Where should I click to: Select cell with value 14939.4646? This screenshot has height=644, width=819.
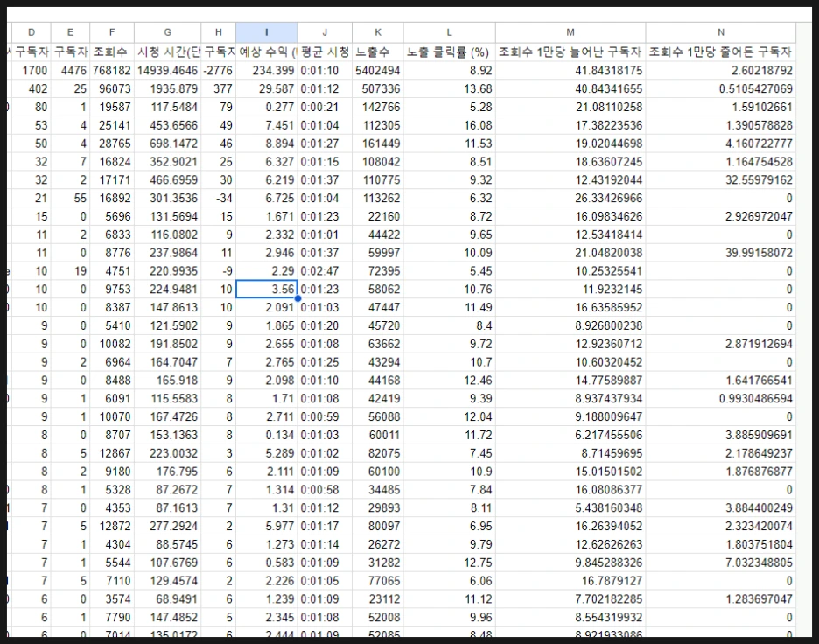168,70
